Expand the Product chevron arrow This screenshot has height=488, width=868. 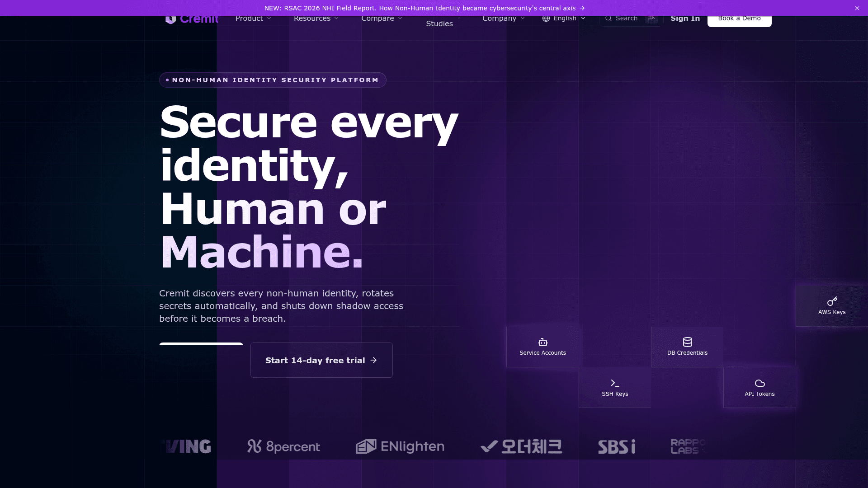click(269, 19)
